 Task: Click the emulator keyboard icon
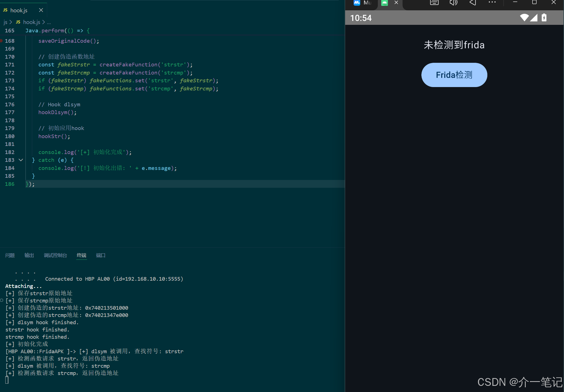[x=434, y=3]
